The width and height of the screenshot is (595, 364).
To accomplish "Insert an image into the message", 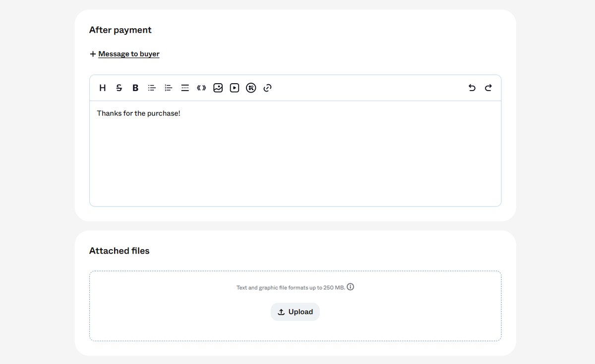I will click(x=218, y=88).
